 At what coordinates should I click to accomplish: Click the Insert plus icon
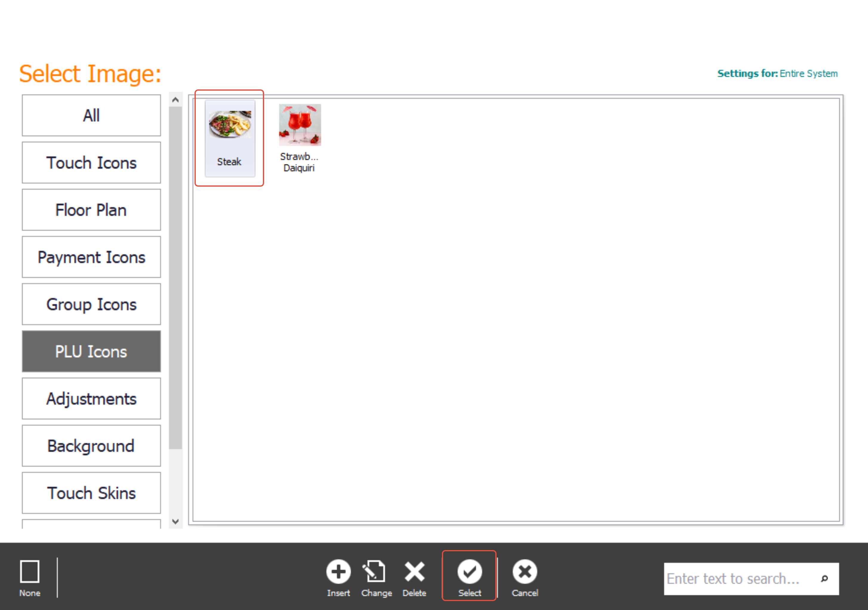(338, 572)
